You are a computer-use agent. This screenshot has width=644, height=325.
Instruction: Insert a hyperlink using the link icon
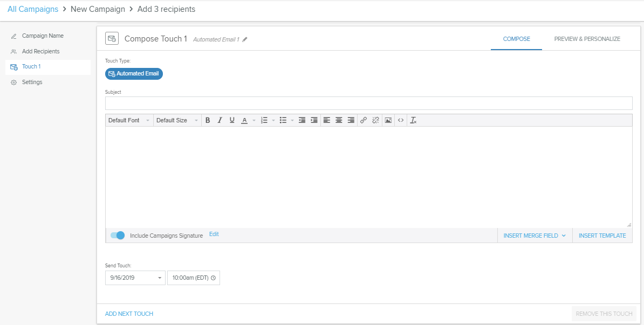click(364, 120)
